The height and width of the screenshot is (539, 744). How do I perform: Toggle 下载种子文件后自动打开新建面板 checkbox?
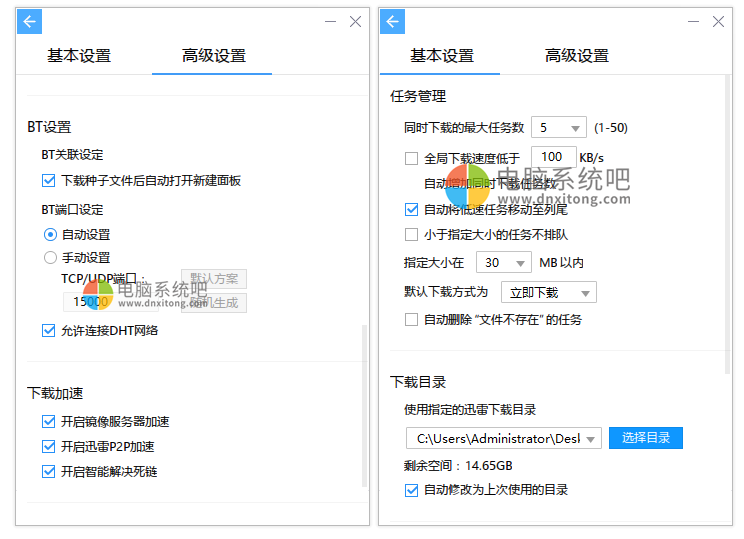coord(49,181)
